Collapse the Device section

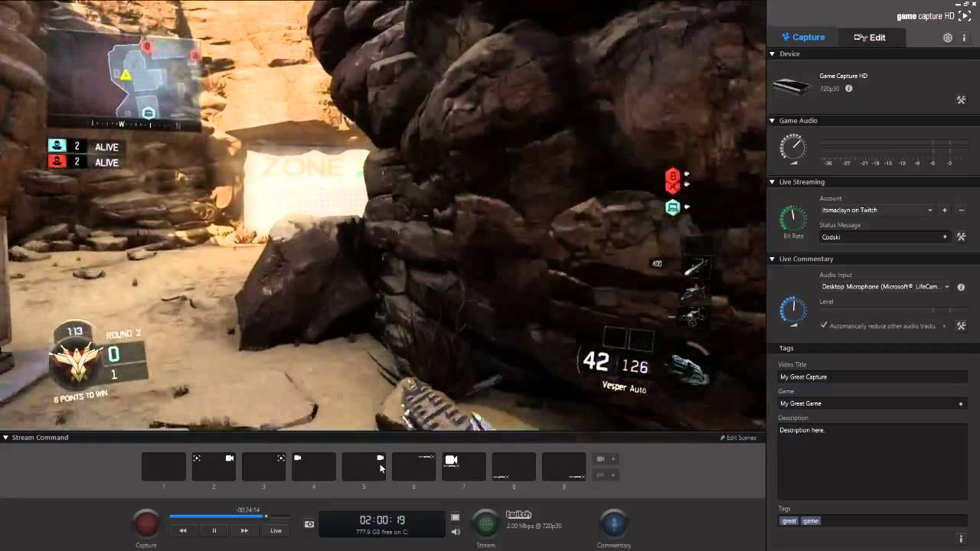coord(773,54)
